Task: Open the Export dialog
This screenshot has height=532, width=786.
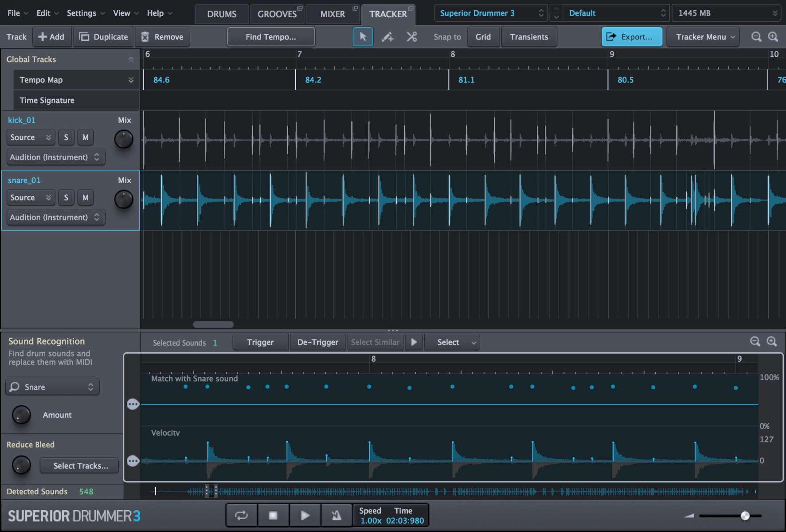Action: 631,37
